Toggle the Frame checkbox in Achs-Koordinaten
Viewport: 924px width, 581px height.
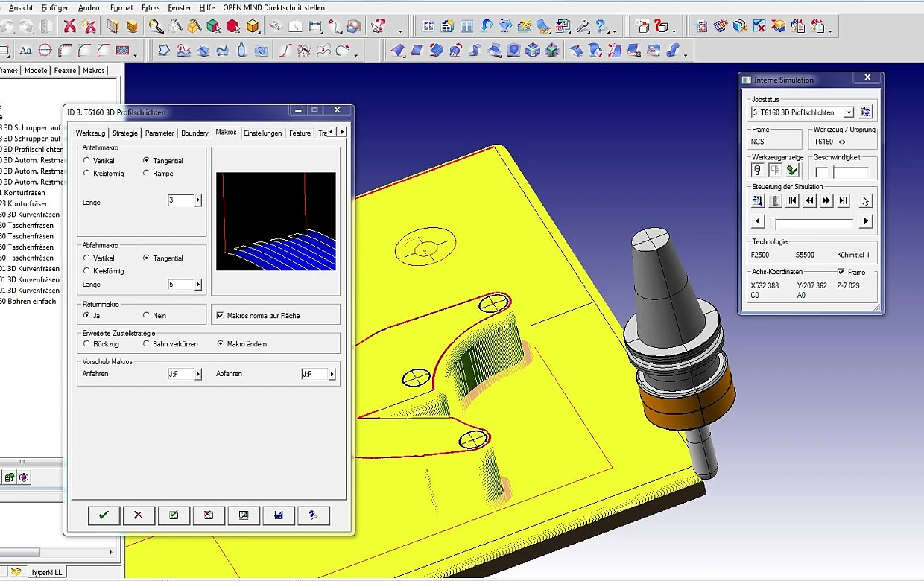pyautogui.click(x=841, y=273)
